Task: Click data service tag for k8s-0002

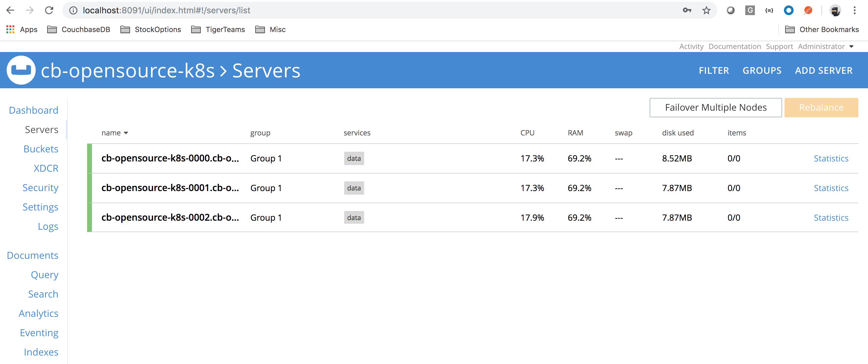Action: pos(354,218)
